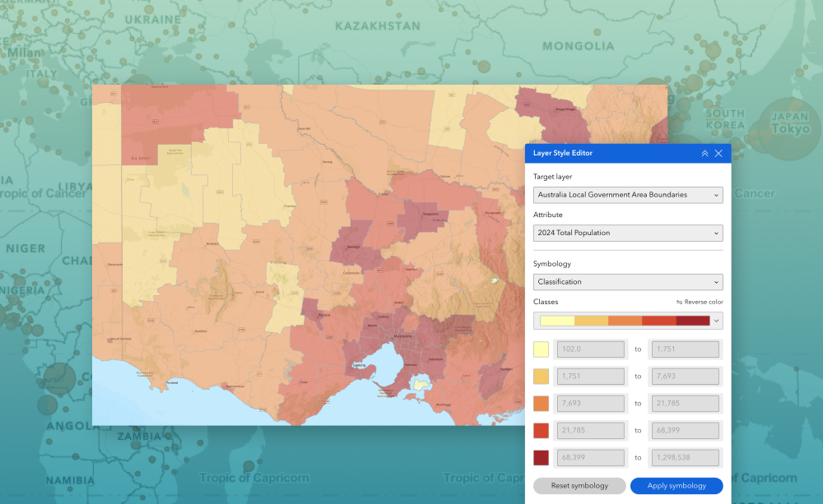Select the dark red class swatch
This screenshot has width=823, height=504.
[542, 458]
